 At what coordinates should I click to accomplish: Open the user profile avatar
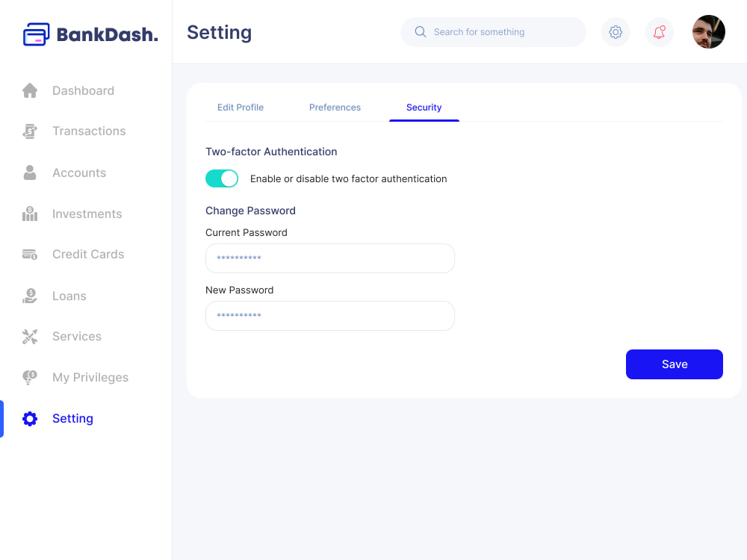click(x=708, y=32)
